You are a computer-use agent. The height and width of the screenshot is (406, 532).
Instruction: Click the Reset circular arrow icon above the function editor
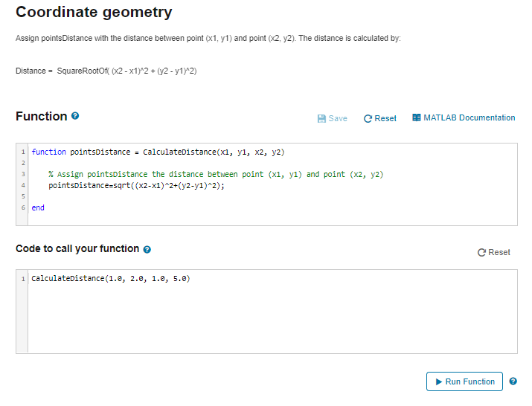[368, 118]
